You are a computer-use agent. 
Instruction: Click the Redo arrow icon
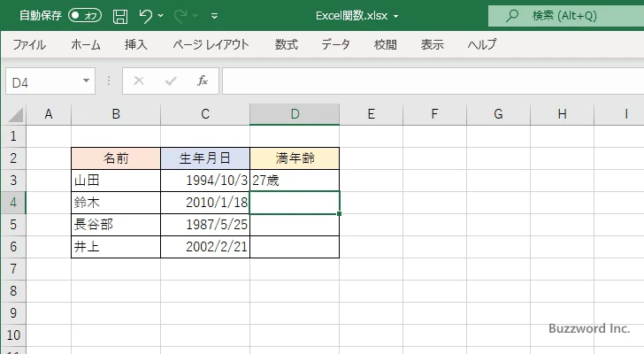(x=180, y=16)
